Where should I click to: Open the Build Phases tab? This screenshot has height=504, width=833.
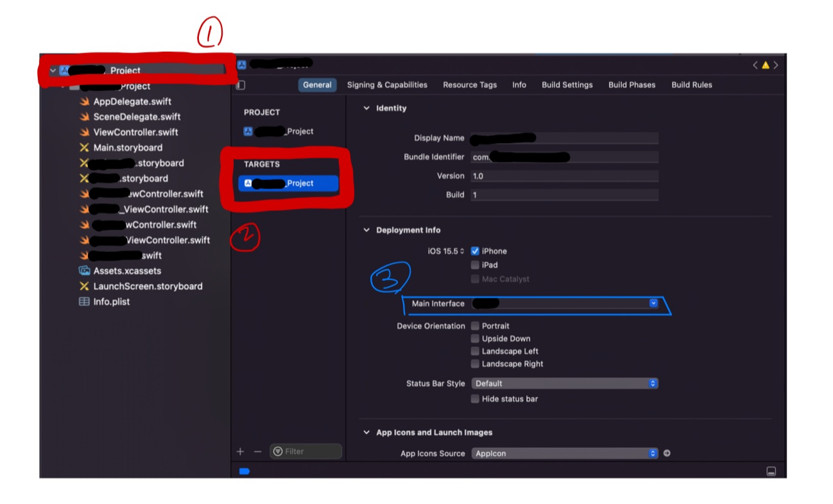pos(632,85)
